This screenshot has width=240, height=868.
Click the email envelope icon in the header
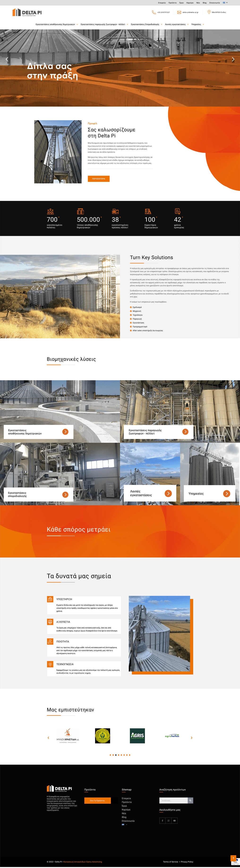click(x=179, y=12)
